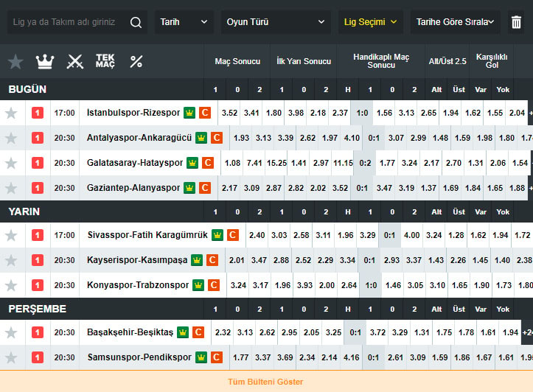Click the TEK MAÇ filter icon

coord(105,61)
